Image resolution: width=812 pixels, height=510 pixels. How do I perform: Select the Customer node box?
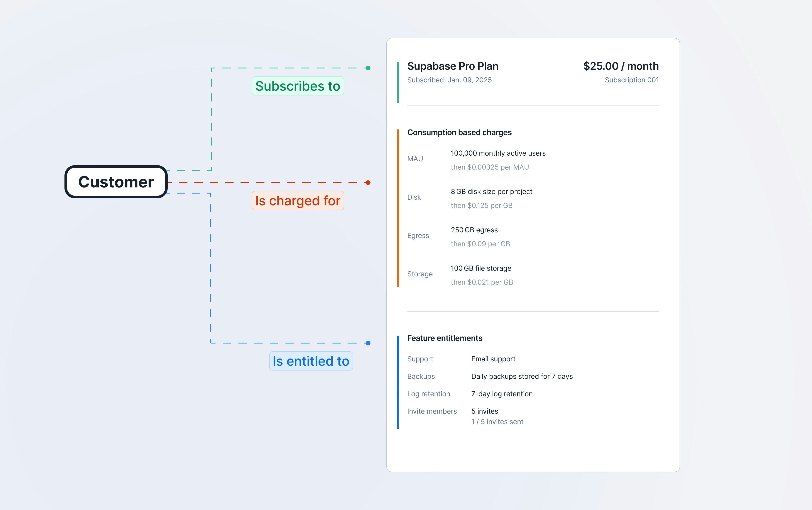116,182
